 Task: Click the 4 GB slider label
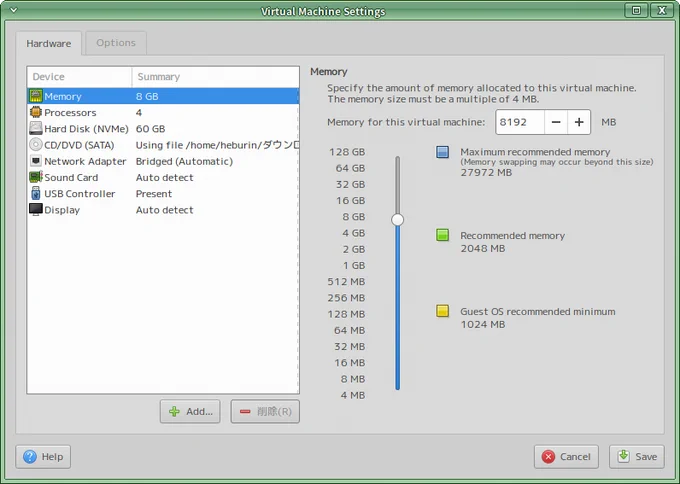click(x=353, y=233)
